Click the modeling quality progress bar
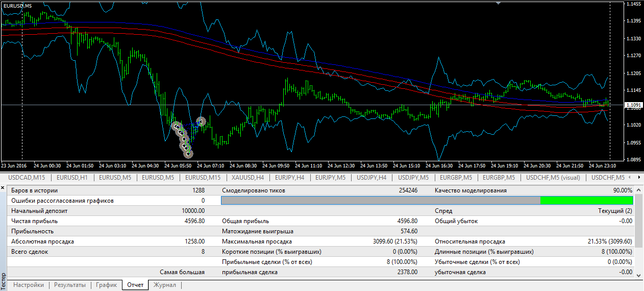This screenshot has height=291, width=644. 427,201
